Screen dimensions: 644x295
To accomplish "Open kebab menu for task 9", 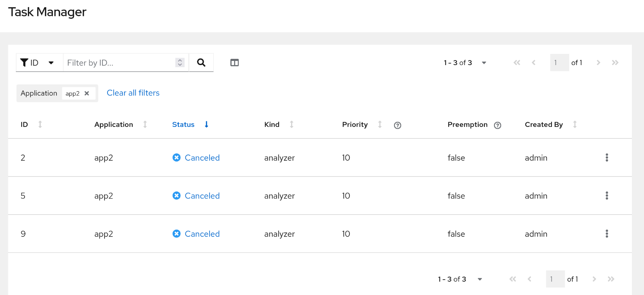I will pos(607,234).
